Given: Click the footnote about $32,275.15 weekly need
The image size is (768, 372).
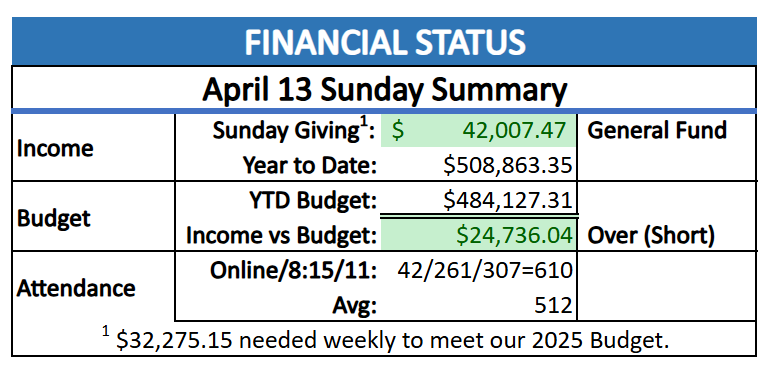Looking at the screenshot, I should coord(385,339).
